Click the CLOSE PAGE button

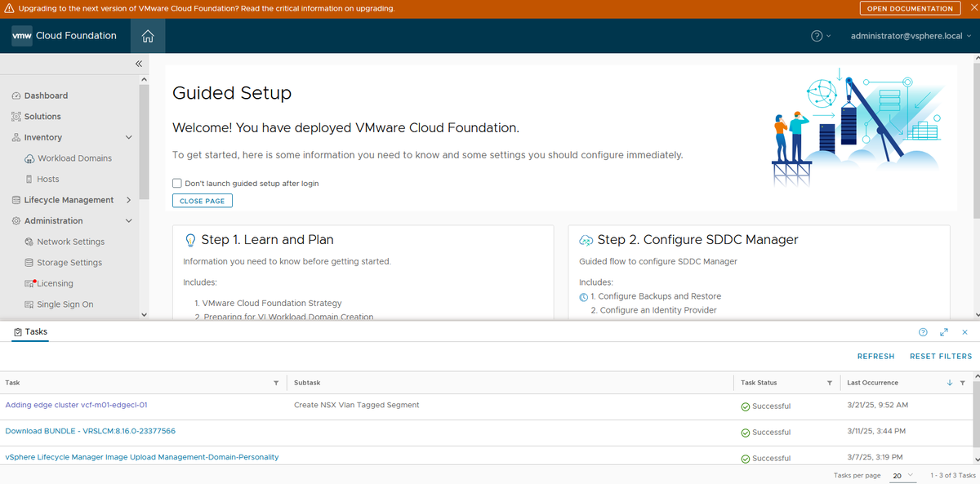[x=202, y=200]
